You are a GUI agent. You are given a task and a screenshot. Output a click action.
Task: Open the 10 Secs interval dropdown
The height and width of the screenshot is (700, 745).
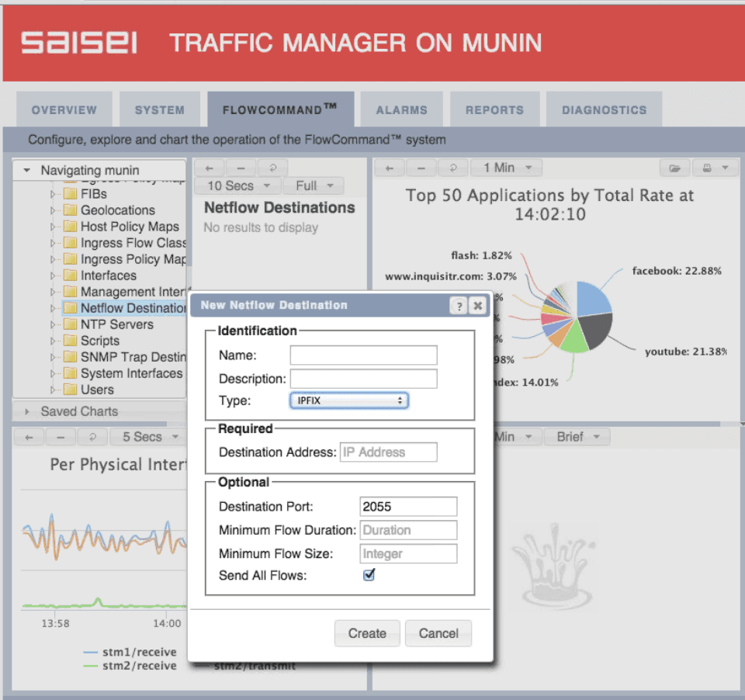(238, 185)
